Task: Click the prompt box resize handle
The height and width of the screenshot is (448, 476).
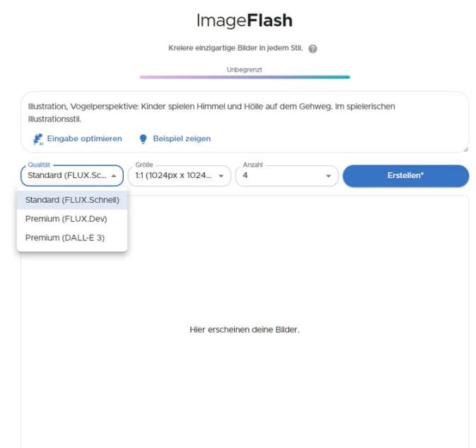Action: 465,149
